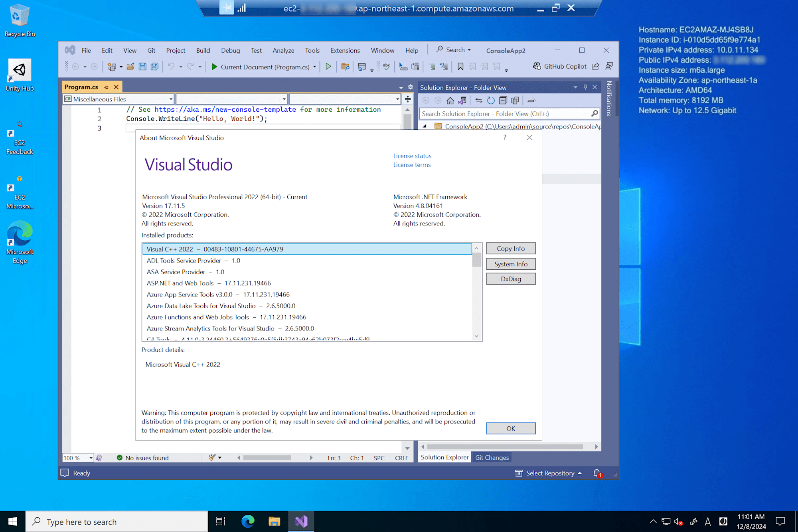The image size is (798, 532).
Task: Click the Search Solution Explorer input field
Action: tap(505, 114)
